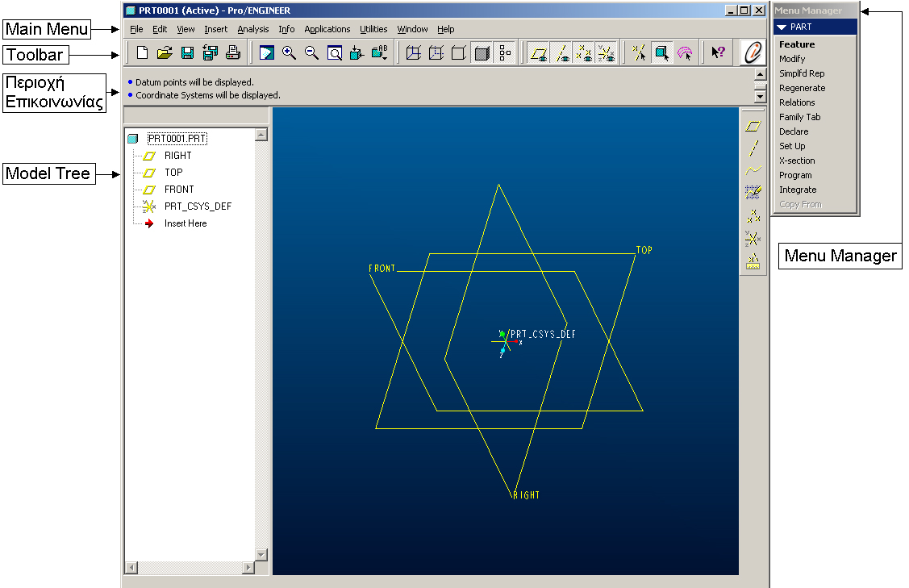Open the Info menu
This screenshot has width=909, height=588.
(286, 29)
